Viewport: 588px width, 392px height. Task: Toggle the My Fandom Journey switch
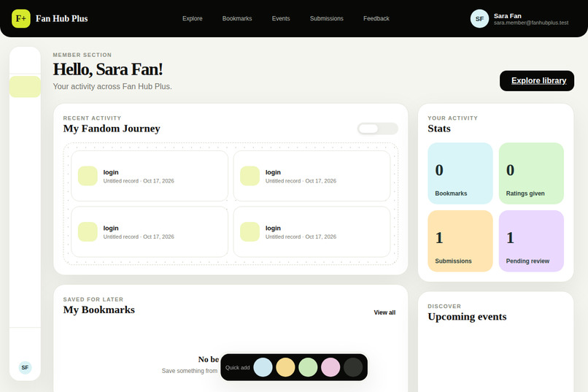pyautogui.click(x=378, y=128)
